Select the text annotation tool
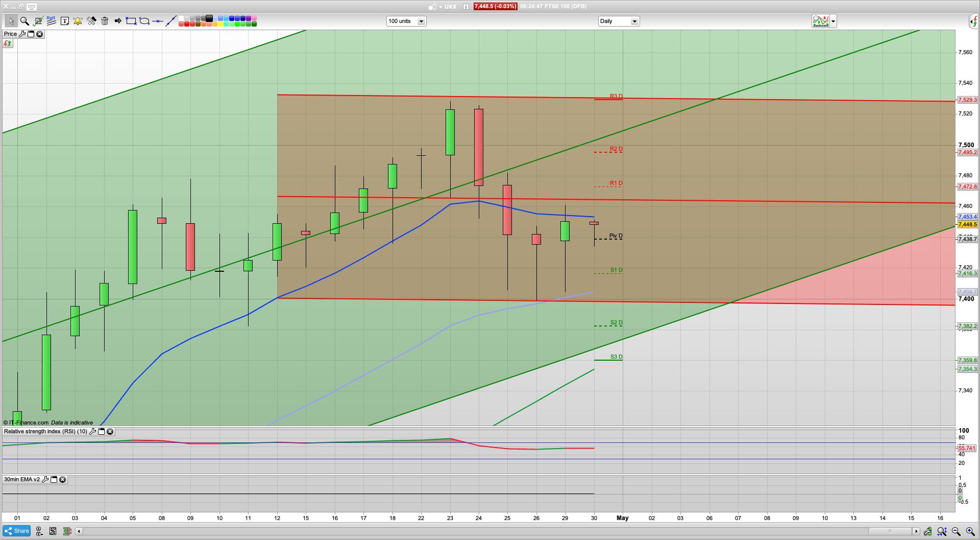The width and height of the screenshot is (980, 540). pyautogui.click(x=64, y=21)
